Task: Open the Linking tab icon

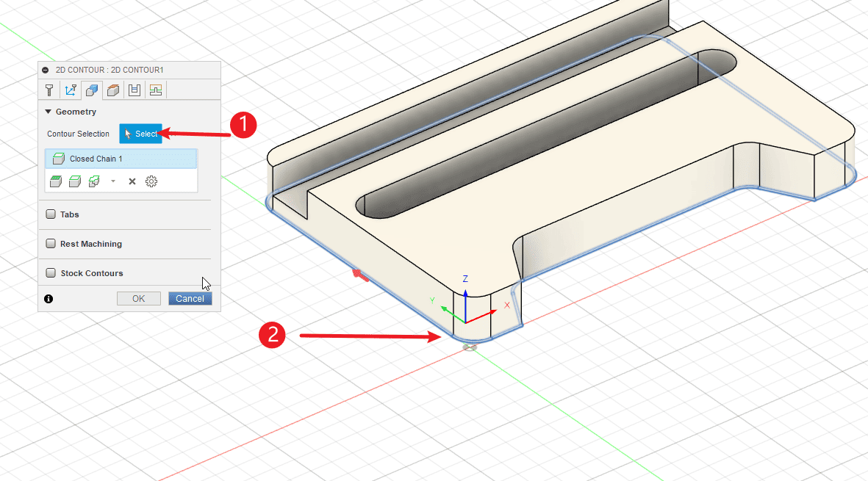Action: (x=156, y=90)
